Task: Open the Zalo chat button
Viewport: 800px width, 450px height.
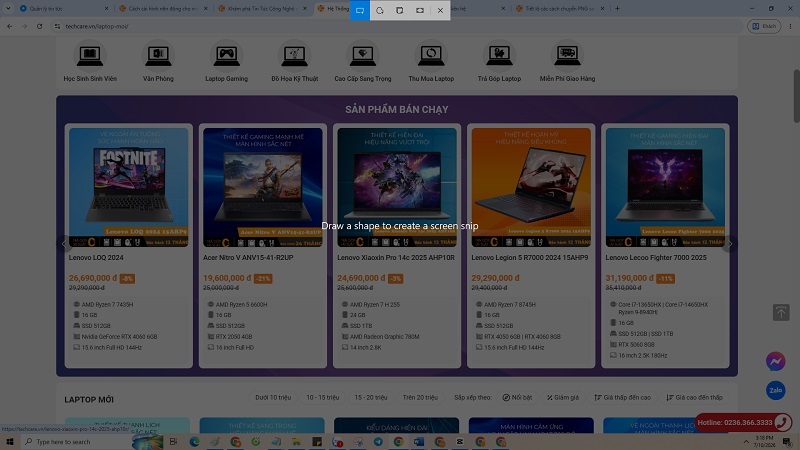Action: 776,390
